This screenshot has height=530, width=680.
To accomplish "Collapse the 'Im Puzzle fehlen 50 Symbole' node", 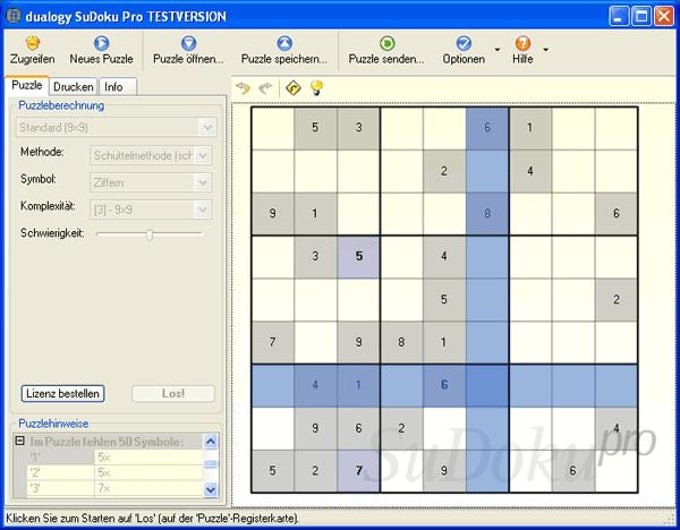I will point(20,441).
